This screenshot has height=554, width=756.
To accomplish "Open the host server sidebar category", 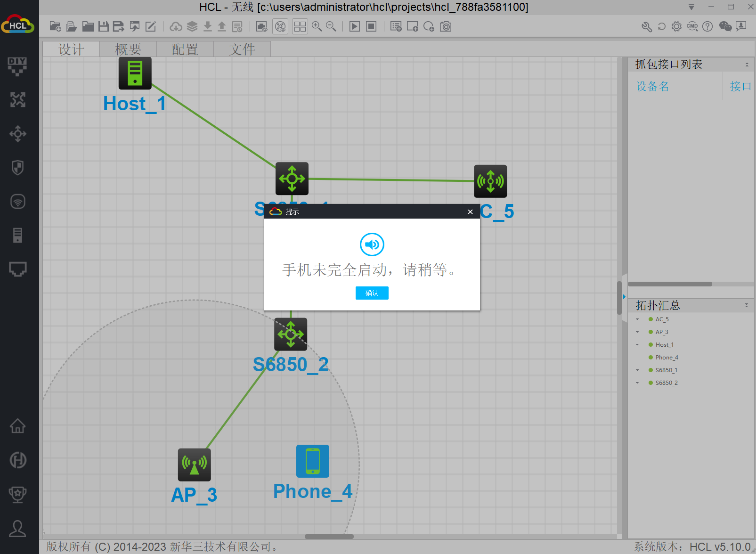I will [17, 235].
